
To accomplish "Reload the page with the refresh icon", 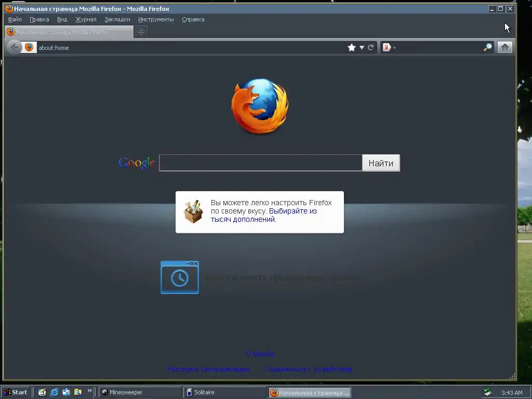I will point(371,47).
